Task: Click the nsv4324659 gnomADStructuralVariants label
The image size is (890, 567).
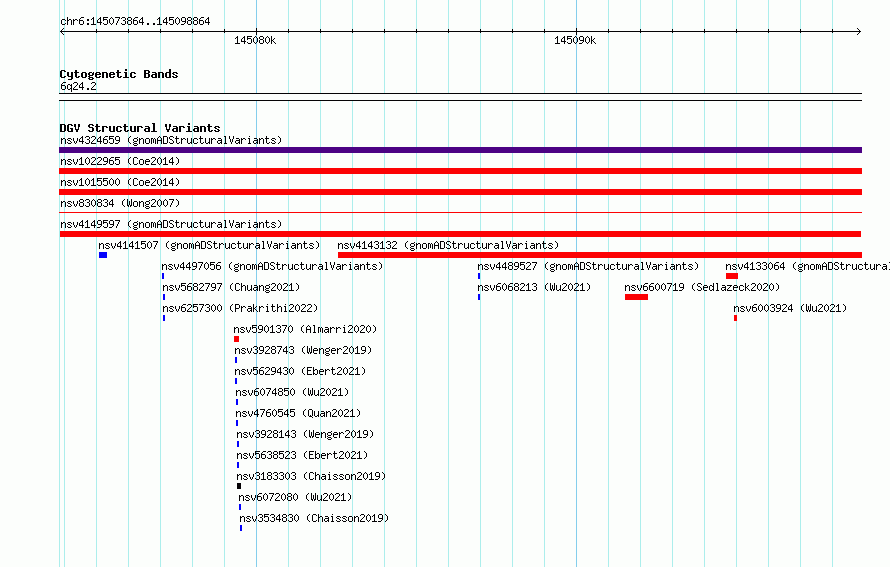Action: pos(171,140)
